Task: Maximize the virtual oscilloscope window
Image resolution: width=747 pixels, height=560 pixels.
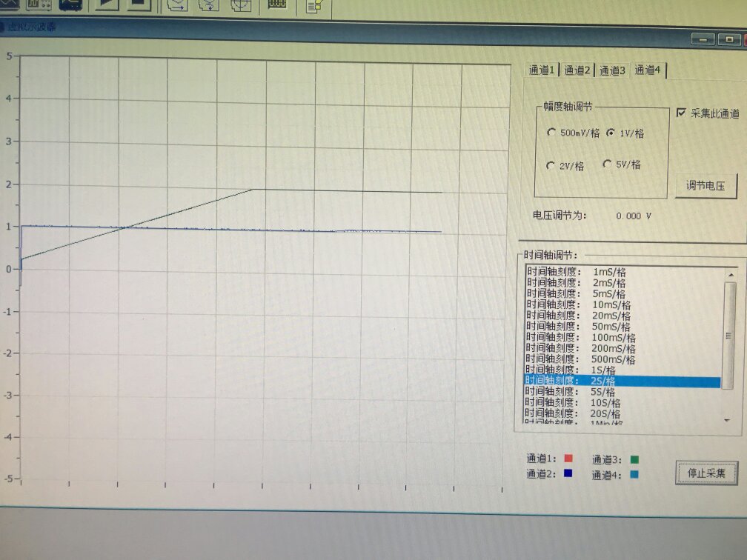Action: [729, 39]
